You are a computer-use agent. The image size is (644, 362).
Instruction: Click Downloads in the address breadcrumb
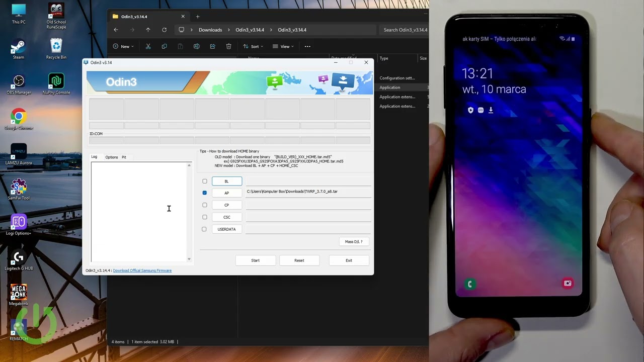[x=210, y=30]
